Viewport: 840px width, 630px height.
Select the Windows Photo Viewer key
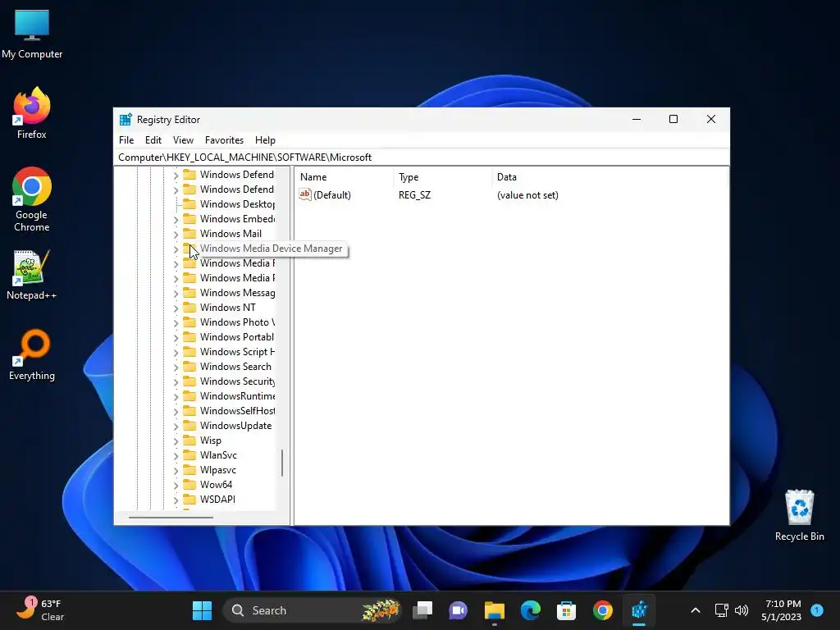coord(237,322)
